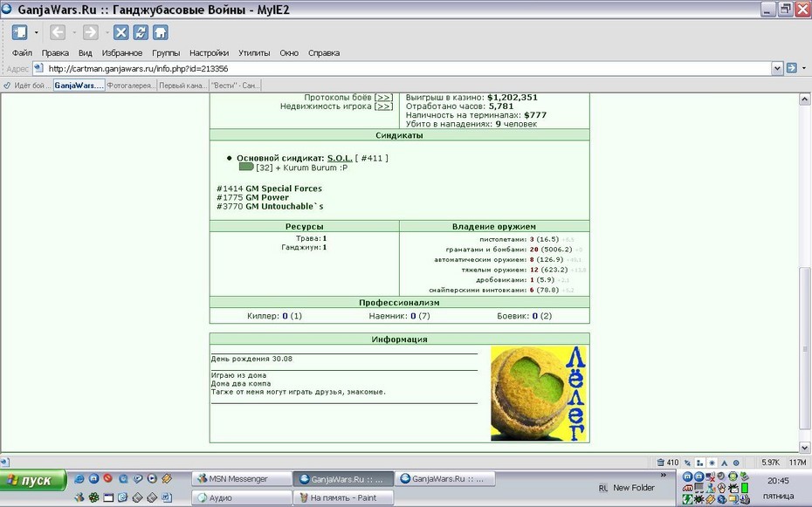
Task: Click the trash icon in status bar
Action: tap(660, 462)
